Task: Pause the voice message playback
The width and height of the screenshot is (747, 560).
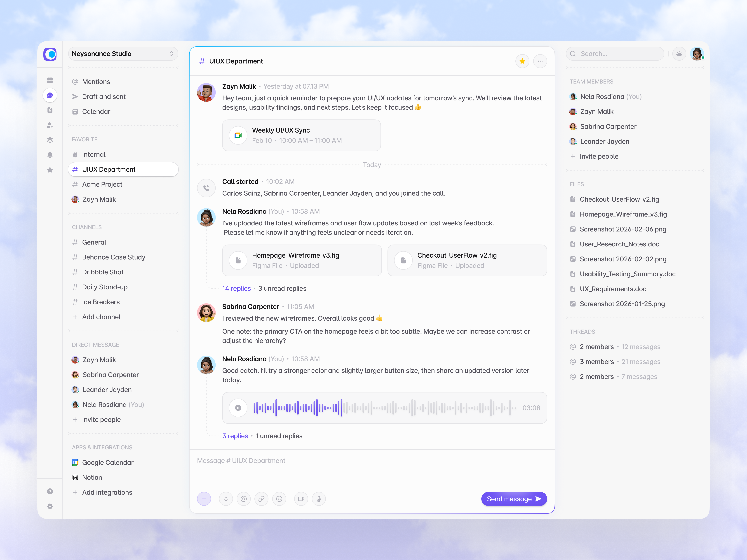Action: [x=238, y=408]
